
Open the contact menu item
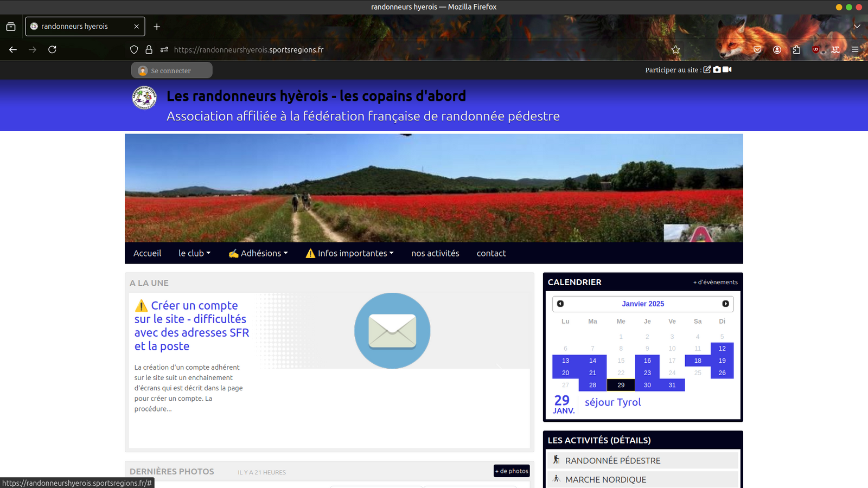click(491, 253)
